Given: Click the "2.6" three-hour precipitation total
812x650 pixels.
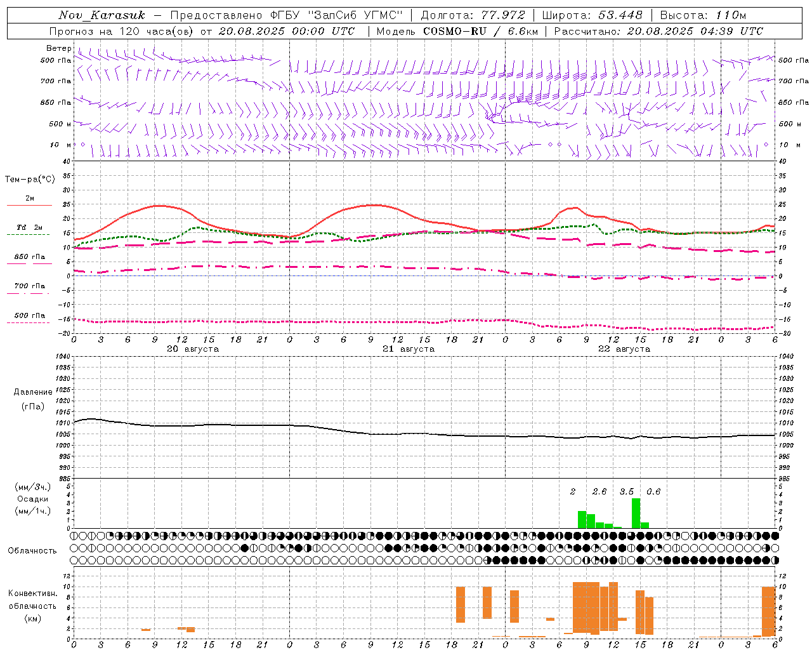Looking at the screenshot, I should point(599,491).
